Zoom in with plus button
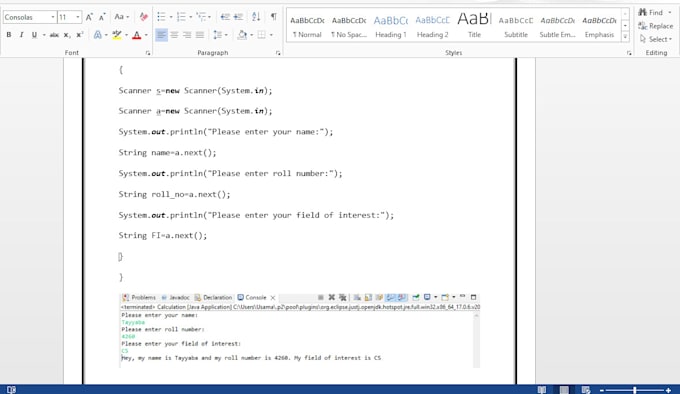 point(668,390)
